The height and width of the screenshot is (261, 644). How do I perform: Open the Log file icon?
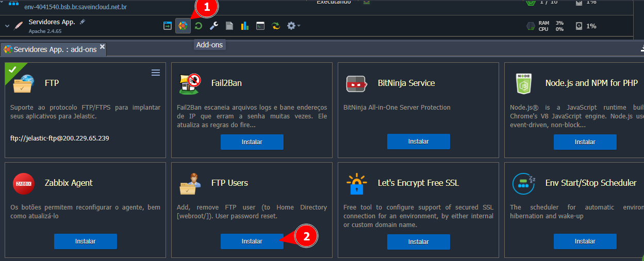point(229,26)
